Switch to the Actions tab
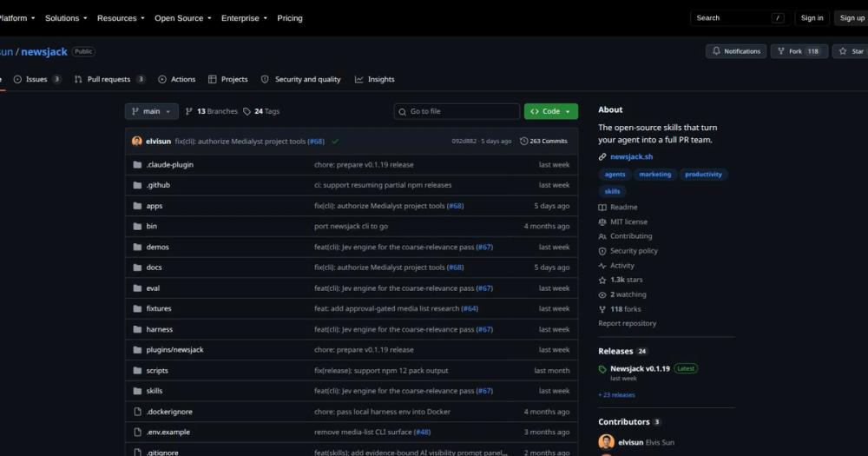The image size is (868, 456). (x=176, y=79)
